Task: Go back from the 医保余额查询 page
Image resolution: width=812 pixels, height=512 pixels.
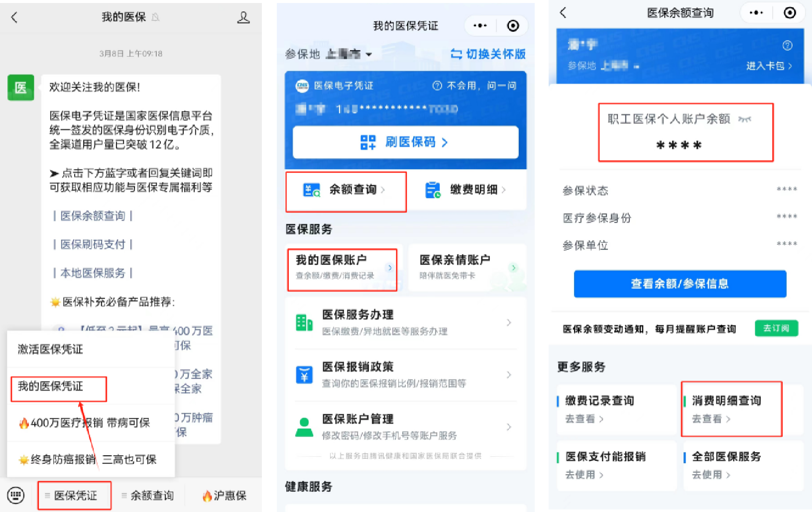Action: (563, 13)
